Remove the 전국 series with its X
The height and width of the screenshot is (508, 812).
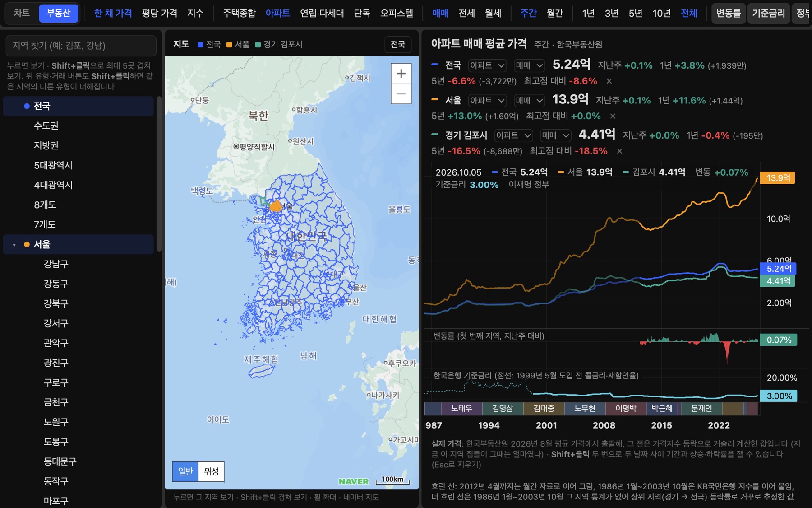(x=609, y=81)
